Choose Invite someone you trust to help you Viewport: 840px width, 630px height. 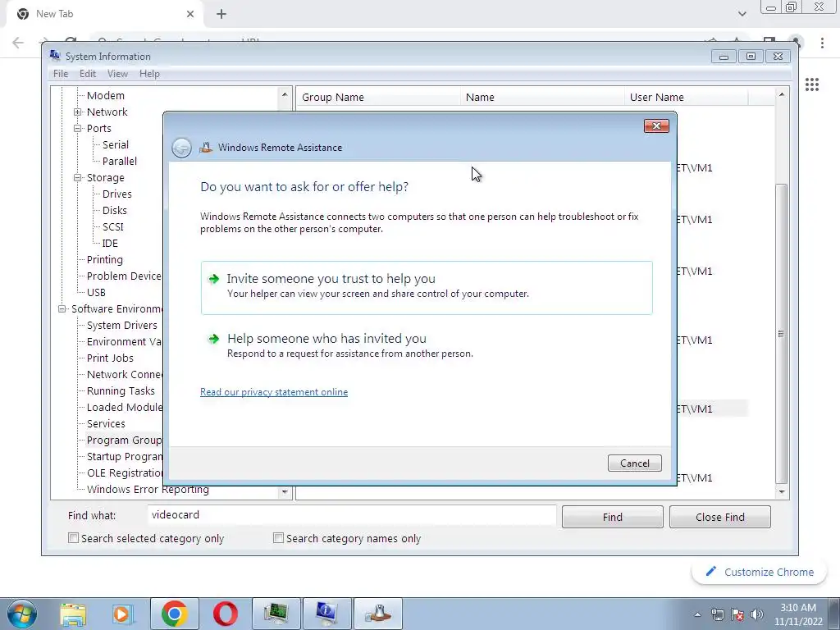427,288
